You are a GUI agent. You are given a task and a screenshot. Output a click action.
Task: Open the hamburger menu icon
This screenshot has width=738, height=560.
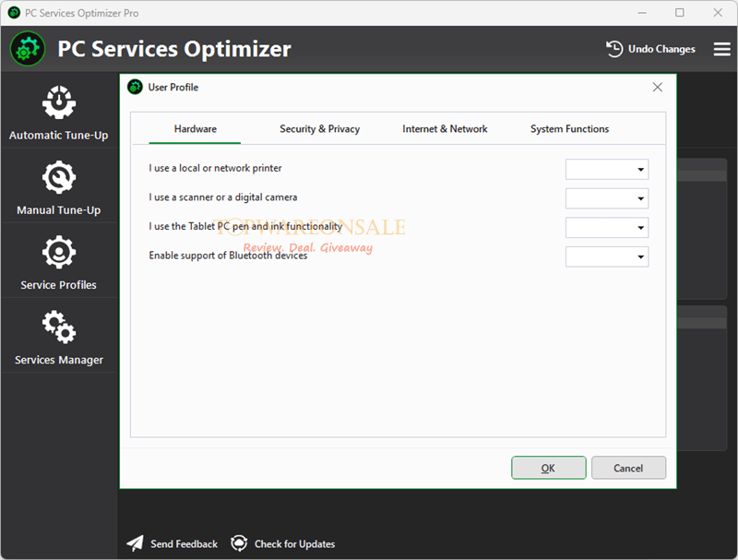coord(721,49)
